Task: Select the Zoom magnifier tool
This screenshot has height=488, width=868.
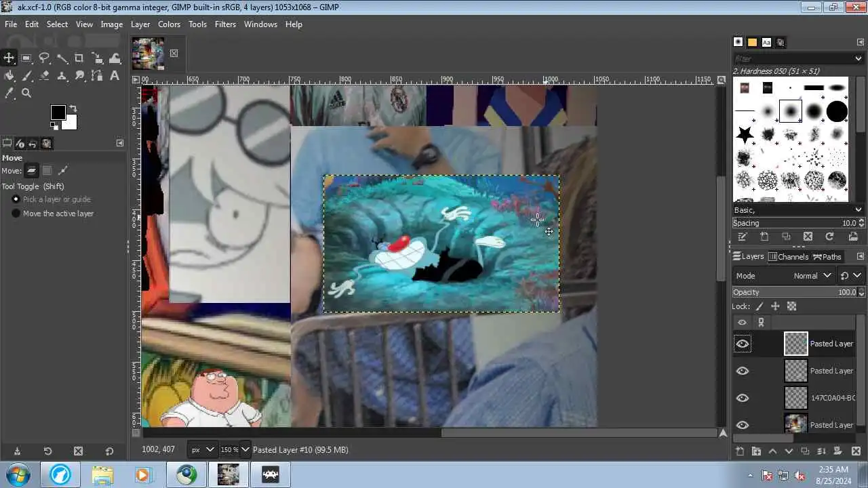Action: [26, 94]
